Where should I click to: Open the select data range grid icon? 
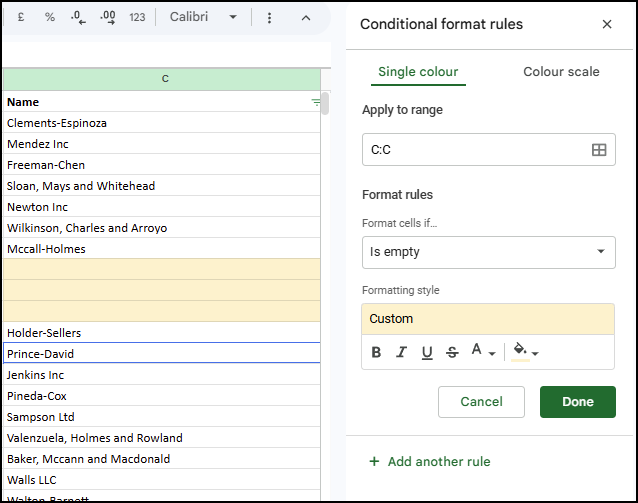click(x=599, y=150)
